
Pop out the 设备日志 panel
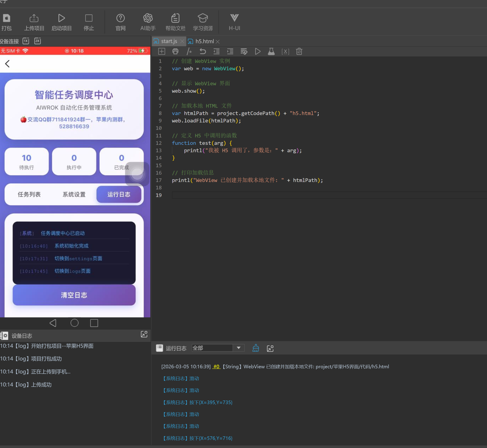coord(144,334)
